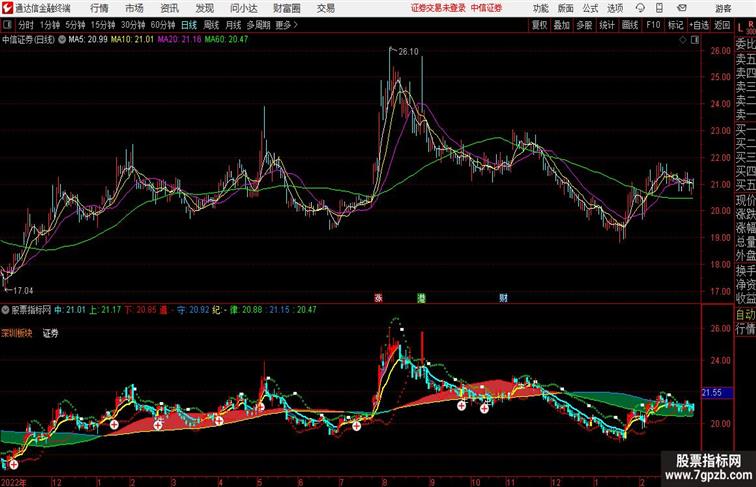756x487 pixels.
Task: Click the 守:20.92 indicator value
Action: click(x=193, y=310)
